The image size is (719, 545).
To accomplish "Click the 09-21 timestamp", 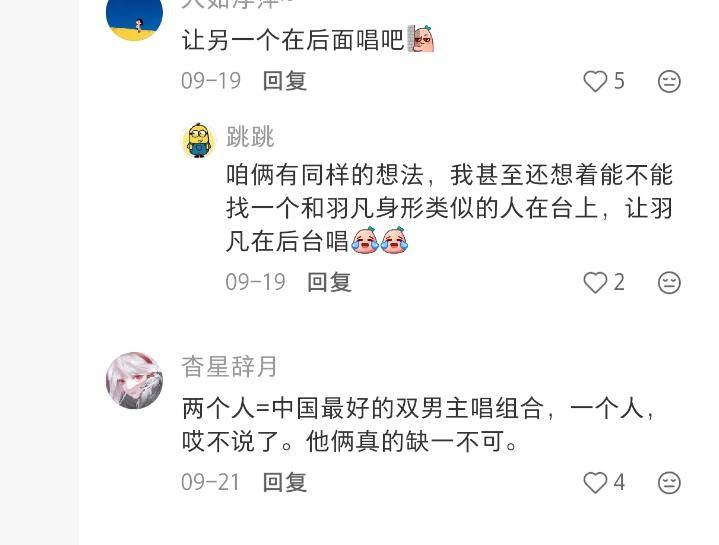I will [210, 483].
